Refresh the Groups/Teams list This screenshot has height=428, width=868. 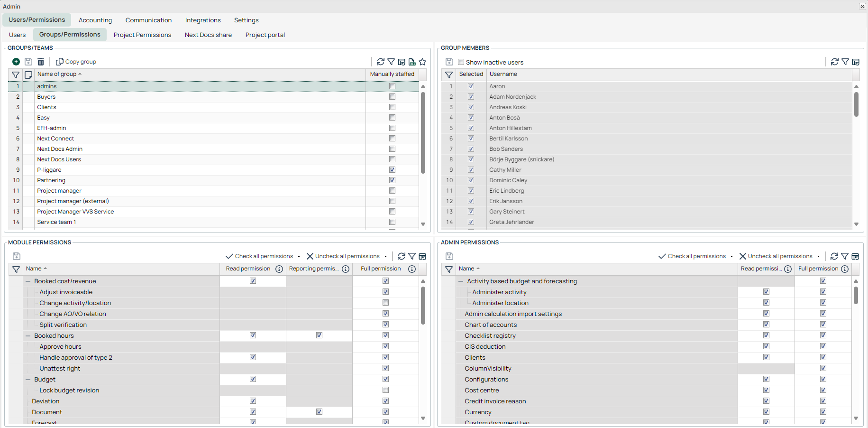tap(381, 62)
